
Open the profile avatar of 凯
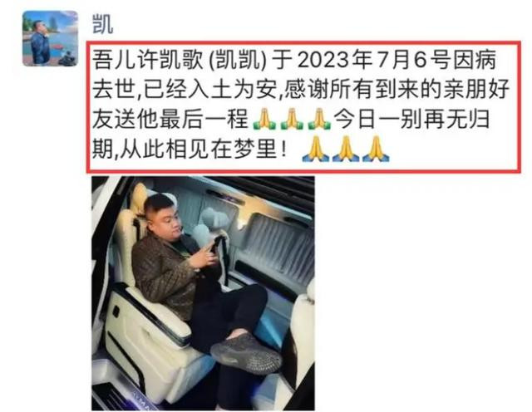(x=50, y=38)
